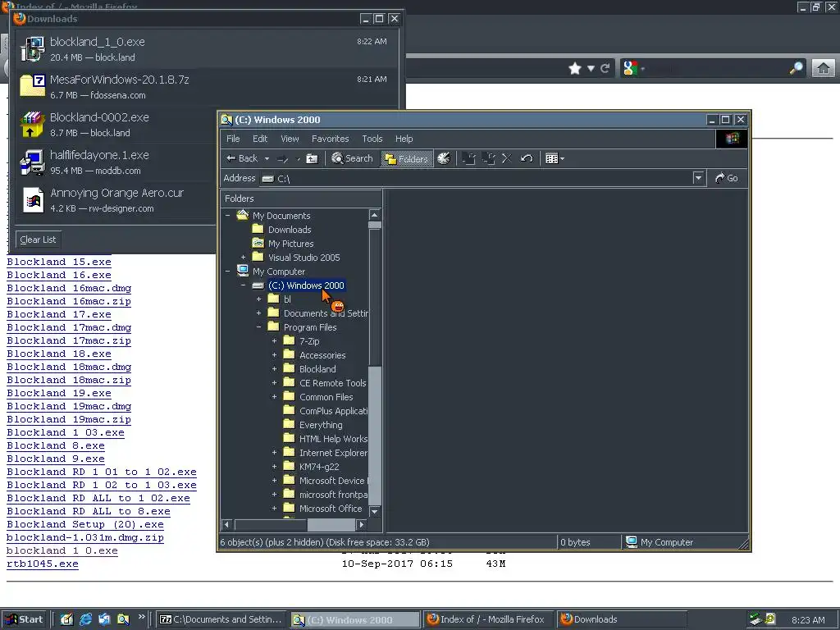Collapse the My Documents tree node

coord(228,216)
